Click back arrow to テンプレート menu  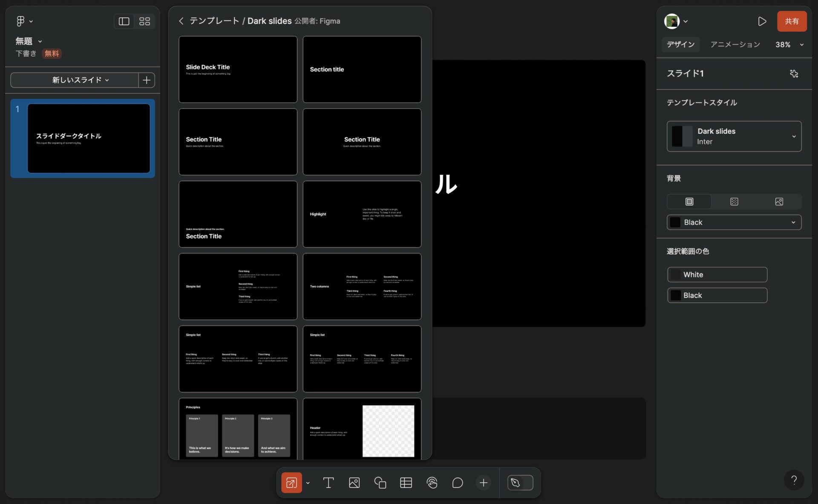(x=181, y=21)
